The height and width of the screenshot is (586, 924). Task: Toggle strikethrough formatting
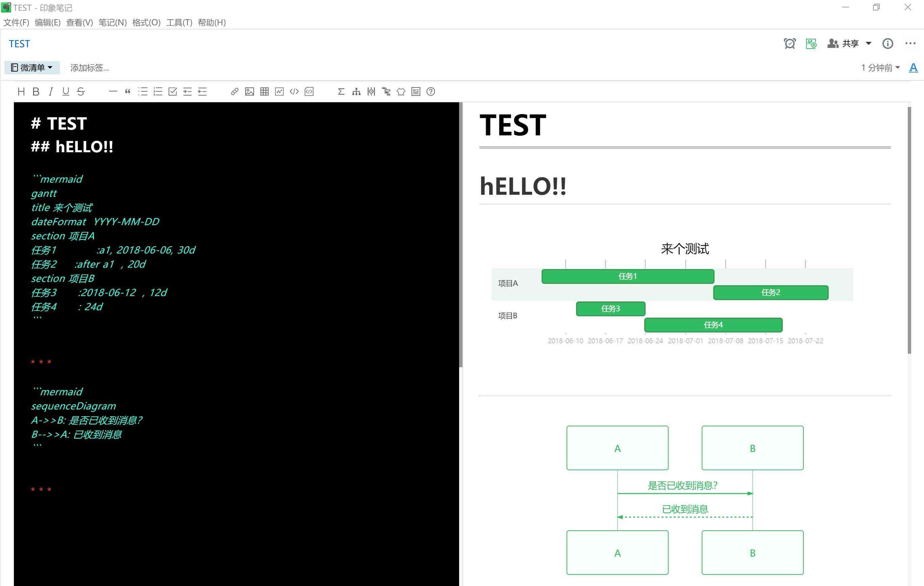pos(81,92)
